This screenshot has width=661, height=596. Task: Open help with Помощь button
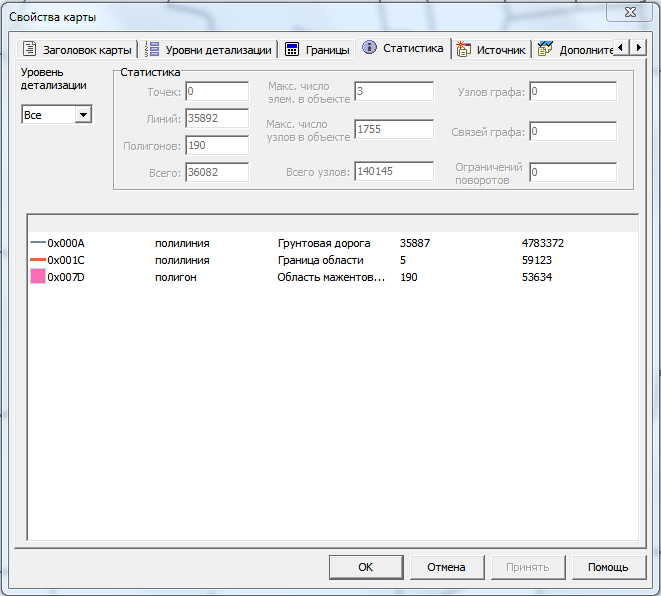[x=608, y=567]
